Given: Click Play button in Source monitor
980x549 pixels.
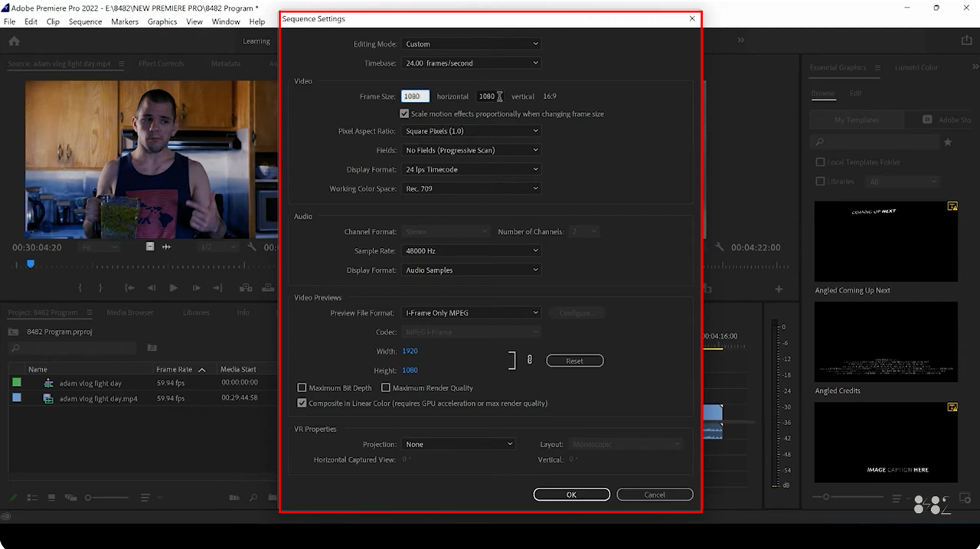Looking at the screenshot, I should pyautogui.click(x=174, y=288).
